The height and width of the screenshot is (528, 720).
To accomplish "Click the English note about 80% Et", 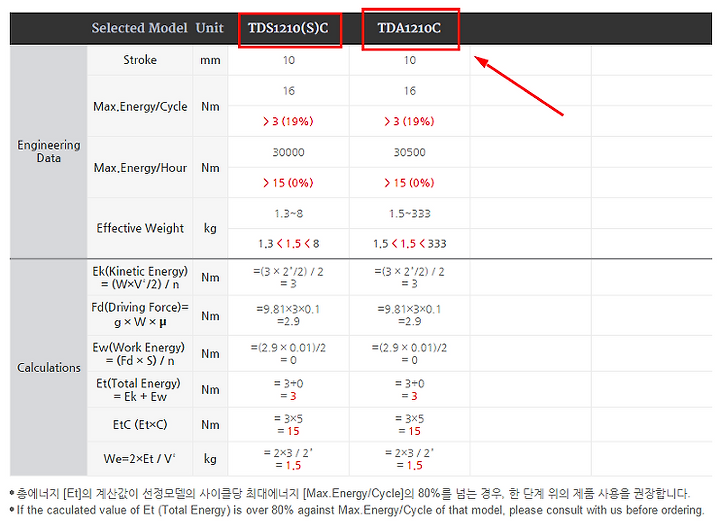I will (x=360, y=510).
